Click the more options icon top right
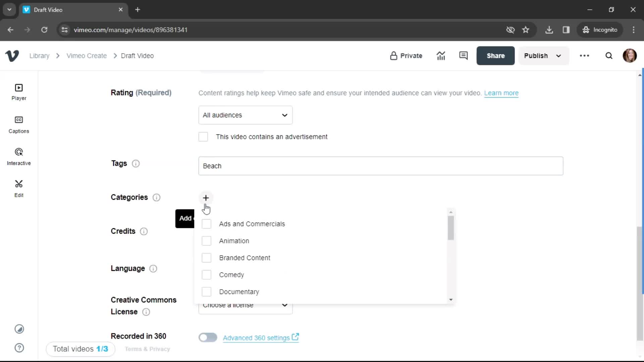This screenshot has width=644, height=362. (x=585, y=55)
